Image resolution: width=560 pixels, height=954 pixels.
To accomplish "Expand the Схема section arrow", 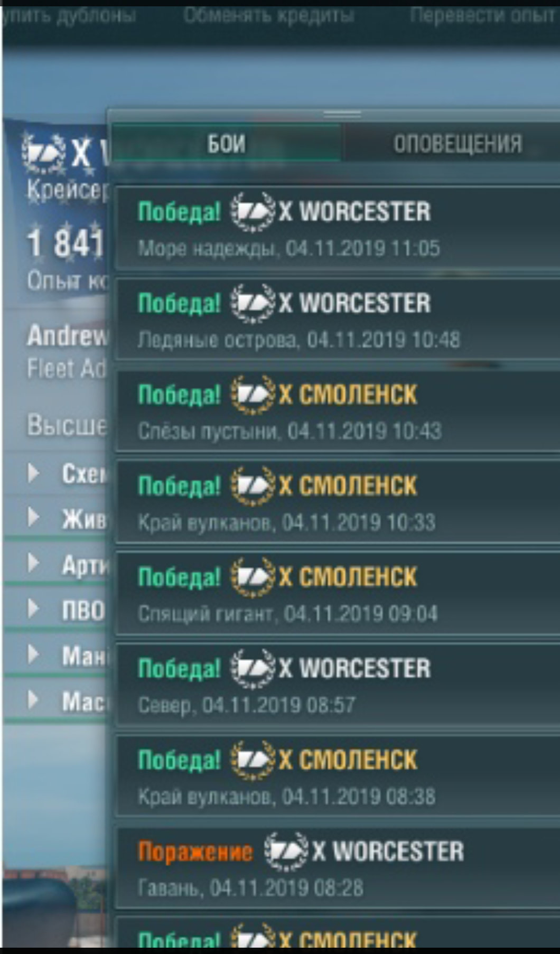I will pyautogui.click(x=34, y=473).
